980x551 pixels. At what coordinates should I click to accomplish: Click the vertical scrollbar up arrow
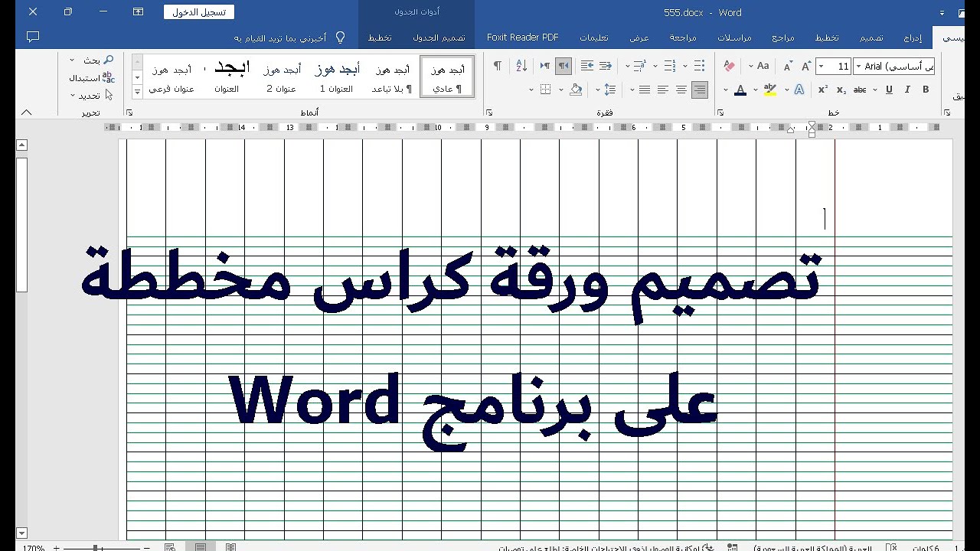(21, 145)
